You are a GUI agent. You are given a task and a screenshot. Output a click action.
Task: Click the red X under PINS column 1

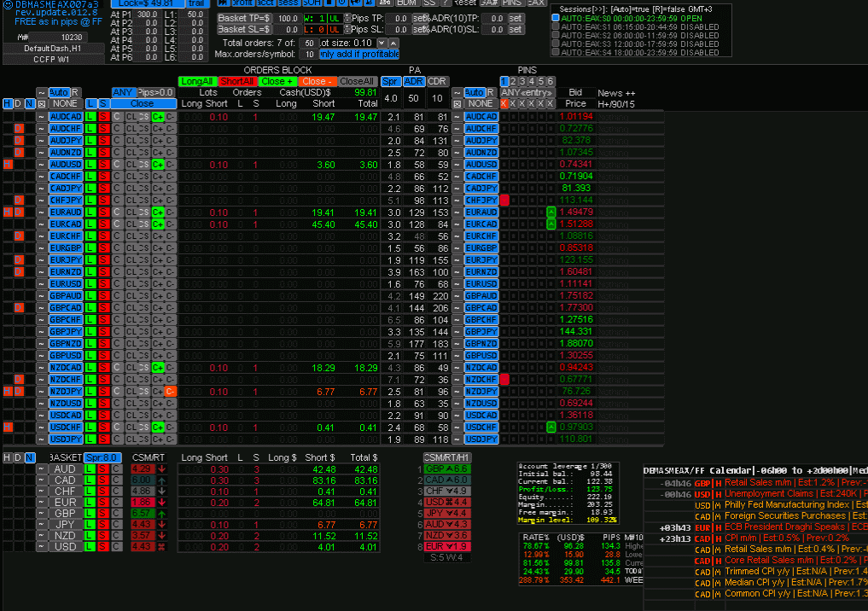coord(504,103)
